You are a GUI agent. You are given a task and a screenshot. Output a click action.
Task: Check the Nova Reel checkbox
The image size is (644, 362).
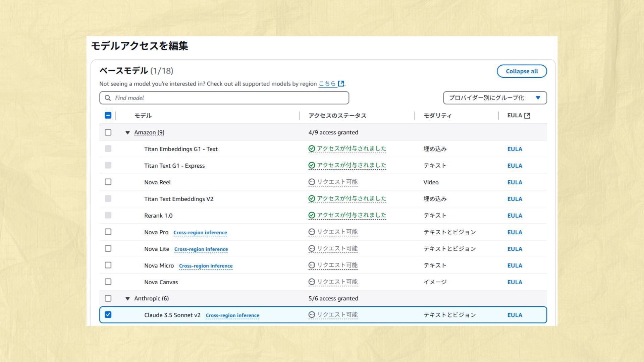[x=108, y=182]
